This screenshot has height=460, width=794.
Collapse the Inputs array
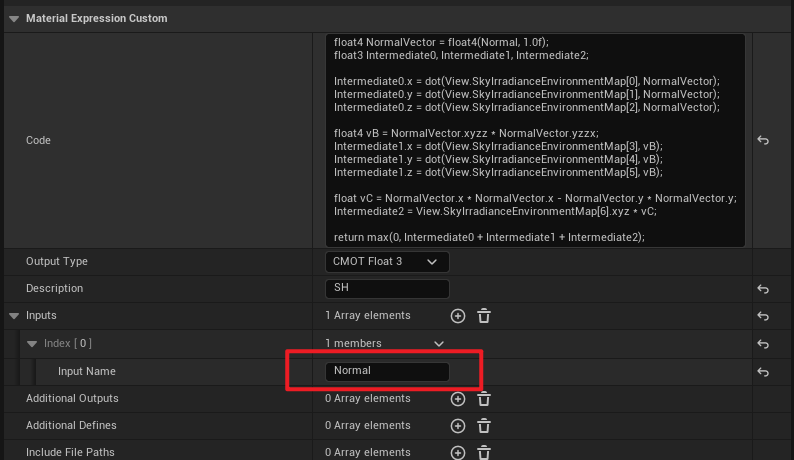13,316
